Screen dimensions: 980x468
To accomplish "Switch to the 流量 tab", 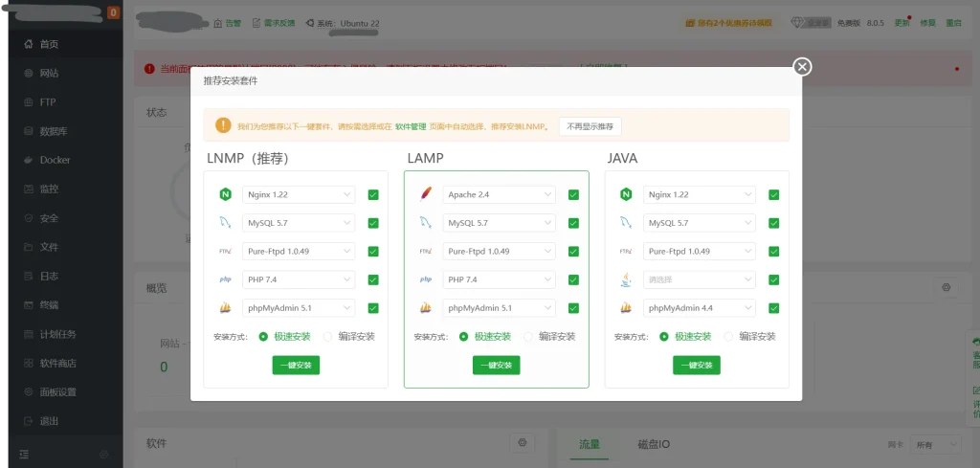I will click(x=589, y=444).
